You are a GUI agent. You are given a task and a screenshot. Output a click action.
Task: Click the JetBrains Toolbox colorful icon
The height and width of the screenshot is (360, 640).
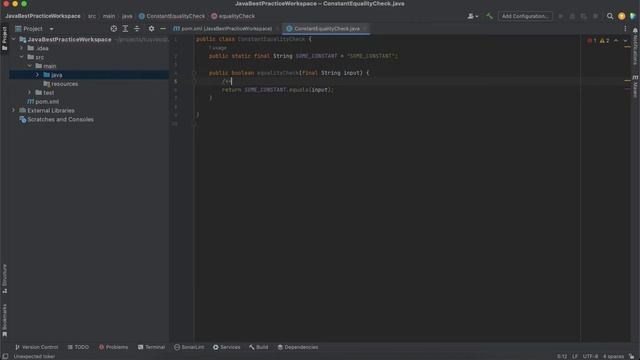633,16
